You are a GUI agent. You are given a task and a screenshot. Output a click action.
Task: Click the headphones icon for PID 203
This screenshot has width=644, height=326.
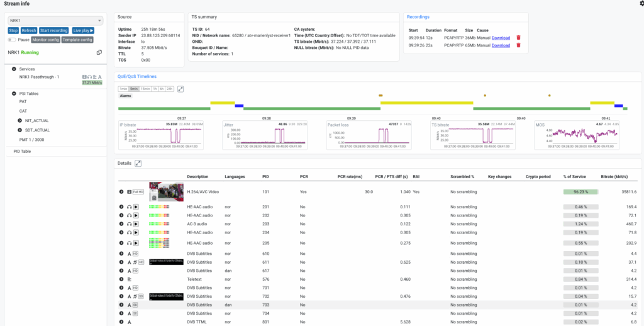129,223
